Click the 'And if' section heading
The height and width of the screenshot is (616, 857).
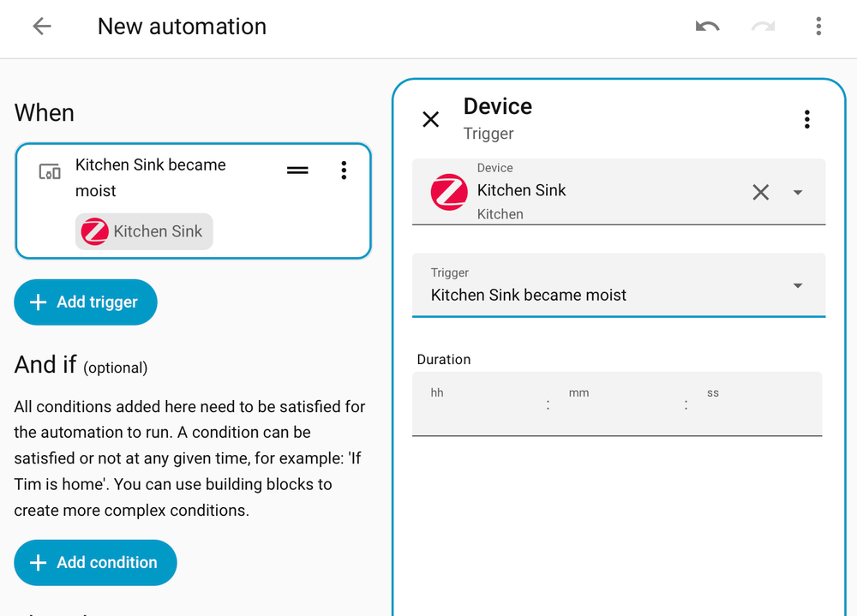pyautogui.click(x=45, y=365)
